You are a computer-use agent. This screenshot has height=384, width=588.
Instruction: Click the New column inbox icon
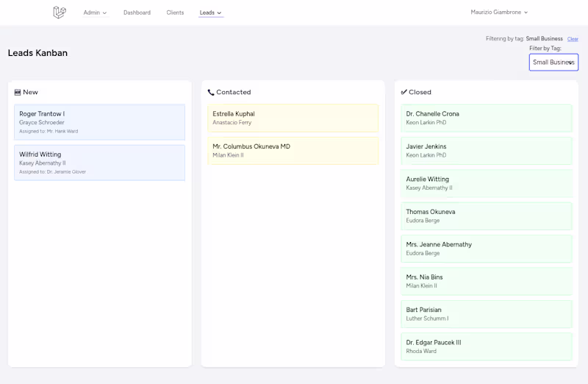17,93
